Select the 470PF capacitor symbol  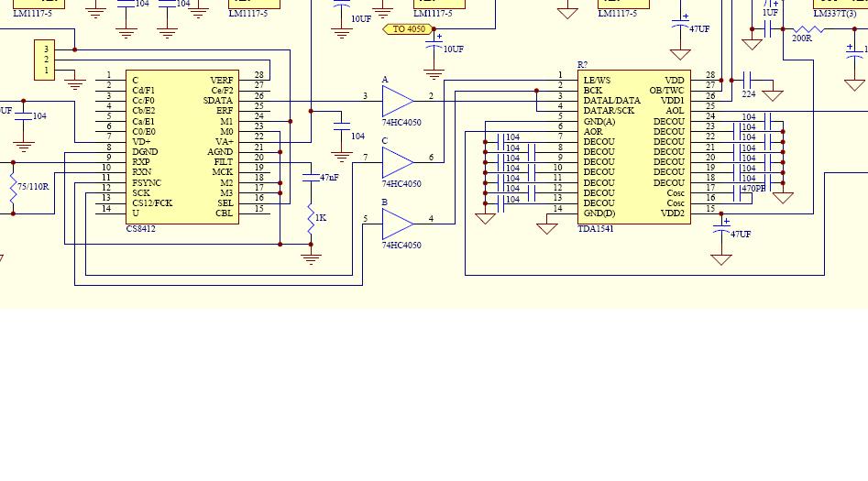[737, 193]
